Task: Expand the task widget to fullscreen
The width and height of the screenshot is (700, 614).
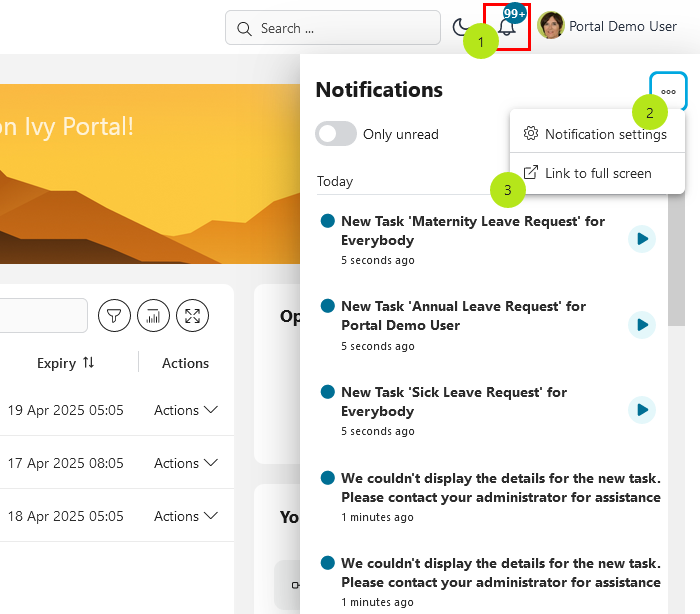Action: coord(192,316)
